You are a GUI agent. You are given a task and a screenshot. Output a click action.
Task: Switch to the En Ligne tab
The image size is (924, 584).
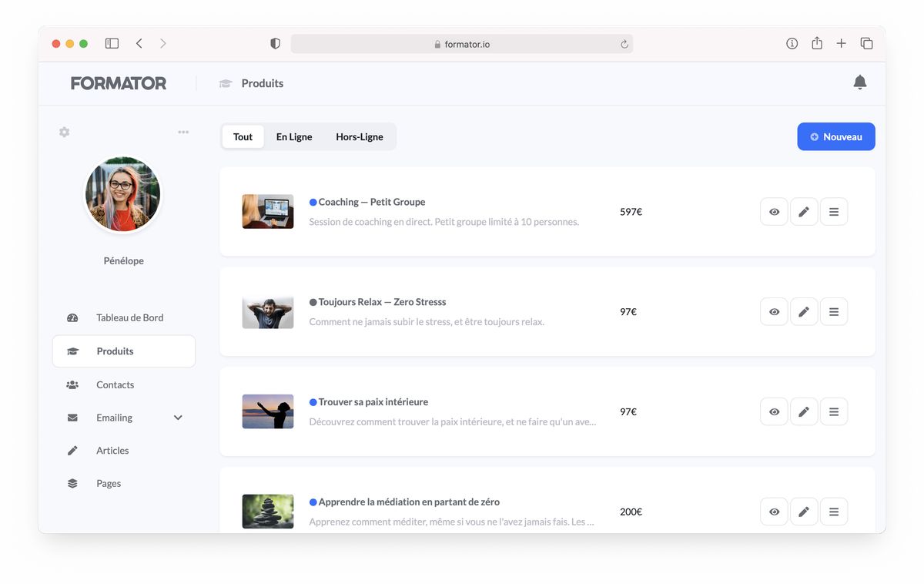coord(293,136)
